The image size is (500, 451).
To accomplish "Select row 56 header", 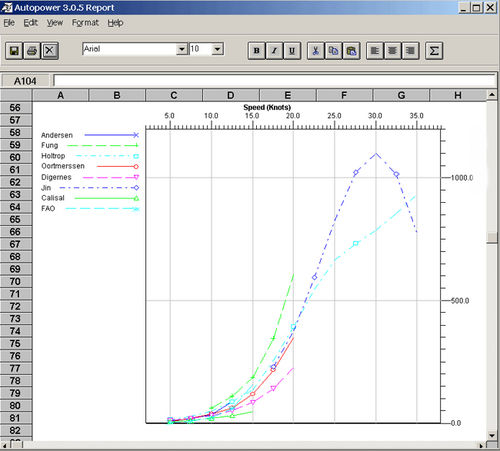I will point(16,108).
